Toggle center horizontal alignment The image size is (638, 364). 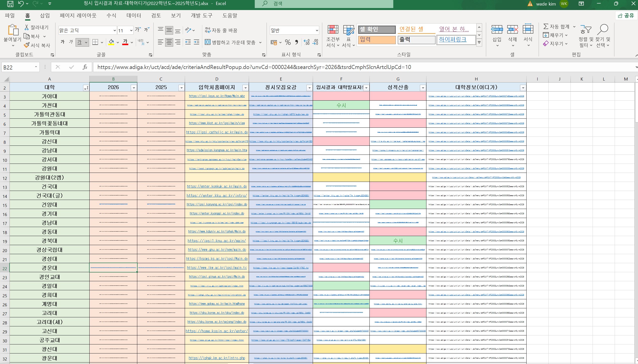[169, 42]
